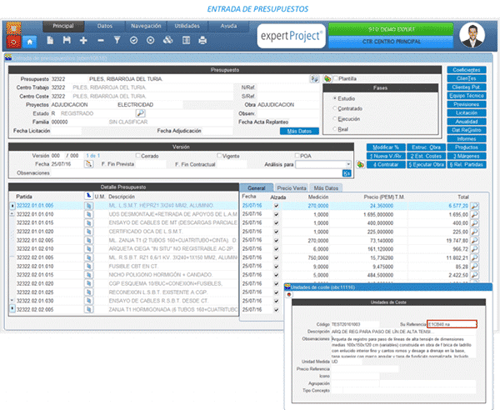Open the binoculars search icon
The height and width of the screenshot is (410, 500).
coord(168,40)
